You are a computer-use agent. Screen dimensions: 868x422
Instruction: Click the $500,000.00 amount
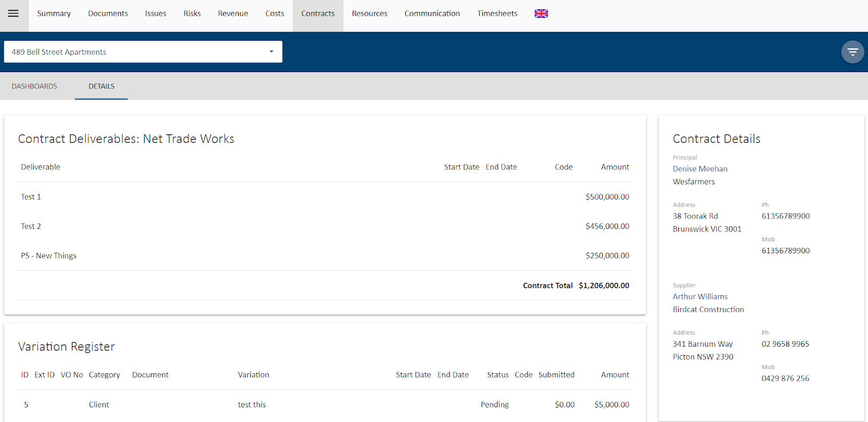607,197
